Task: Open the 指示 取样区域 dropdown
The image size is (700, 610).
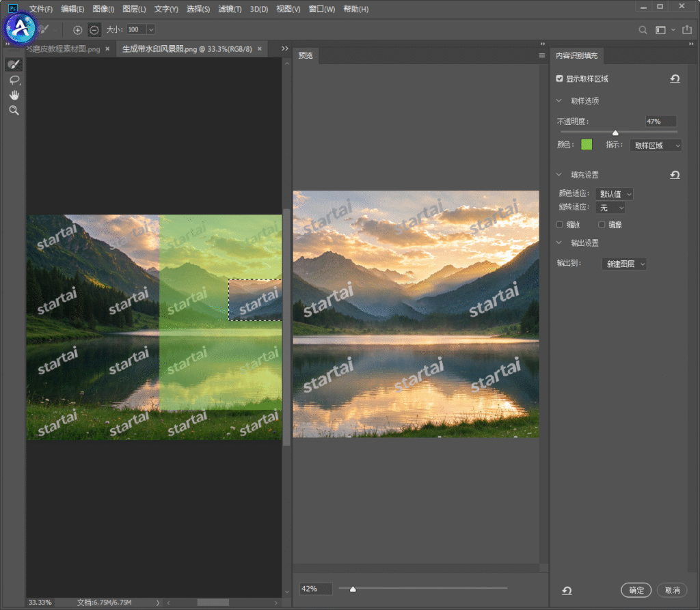Action: [x=656, y=145]
